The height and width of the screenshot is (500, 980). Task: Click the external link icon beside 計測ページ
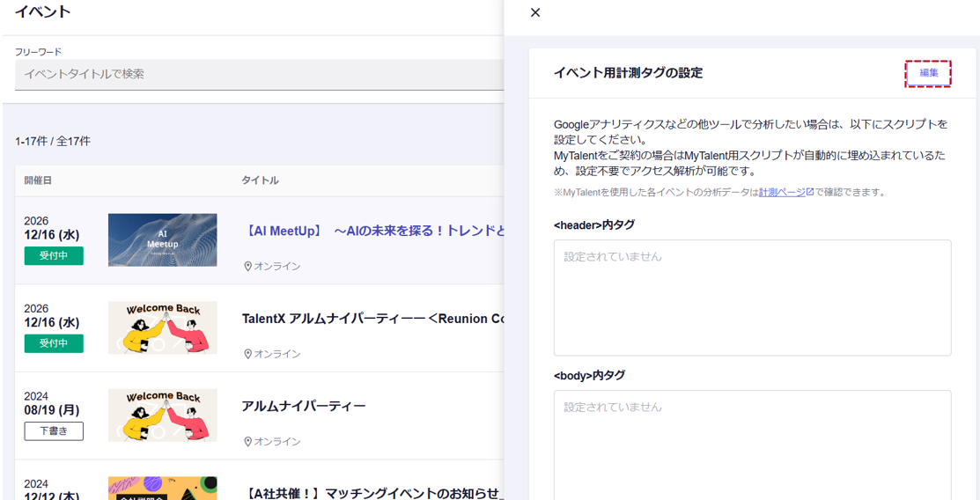[x=809, y=192]
